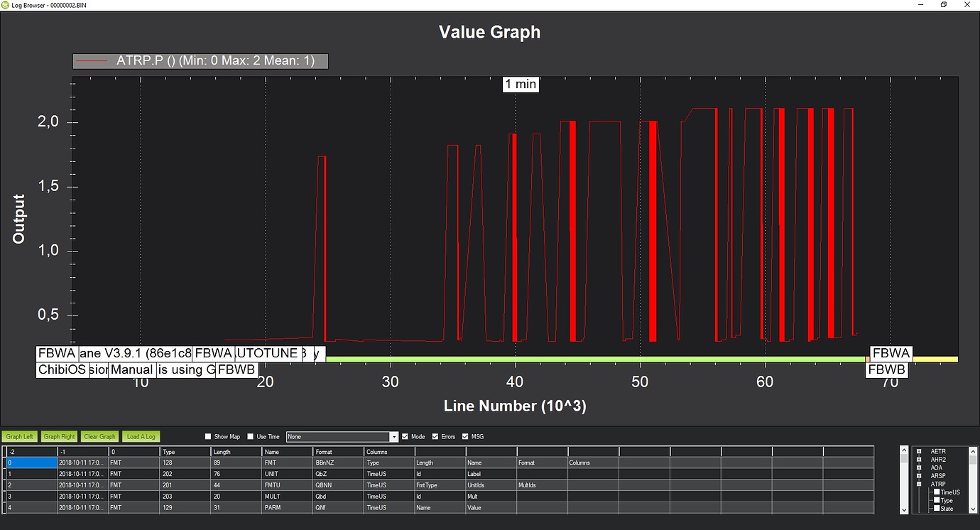Click the 'Qbd' format cell
The height and width of the screenshot is (530, 980).
(338, 497)
